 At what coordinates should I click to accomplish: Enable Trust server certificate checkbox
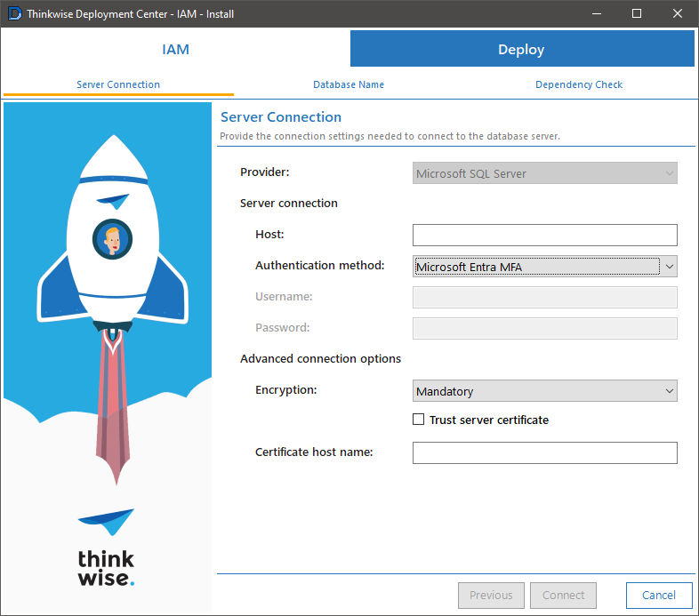pos(418,420)
